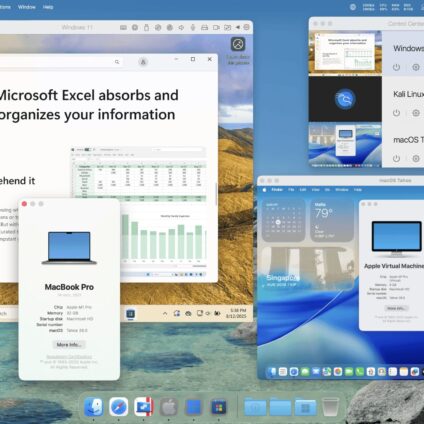Open the Help menu in the host menu bar
This screenshot has height=424, width=424.
tap(48, 7)
